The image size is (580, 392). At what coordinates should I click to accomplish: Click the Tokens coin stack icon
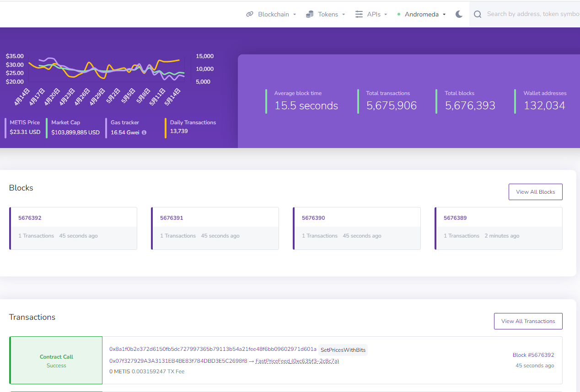tap(310, 14)
